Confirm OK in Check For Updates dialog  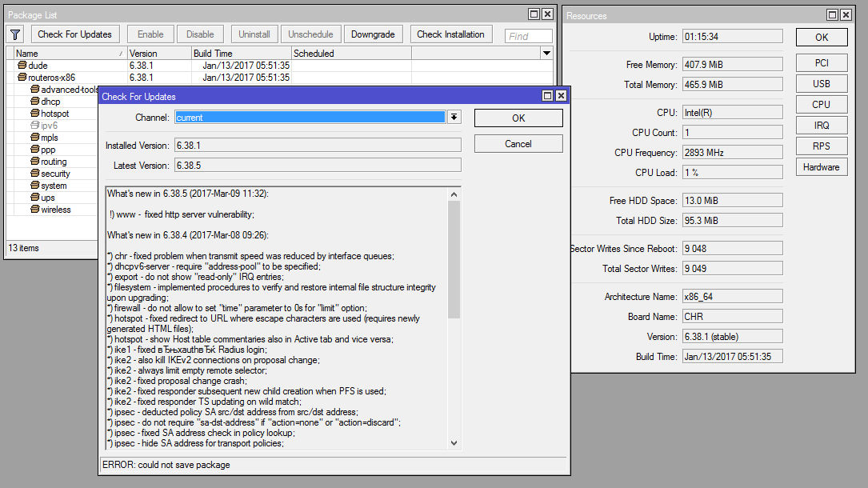point(518,118)
